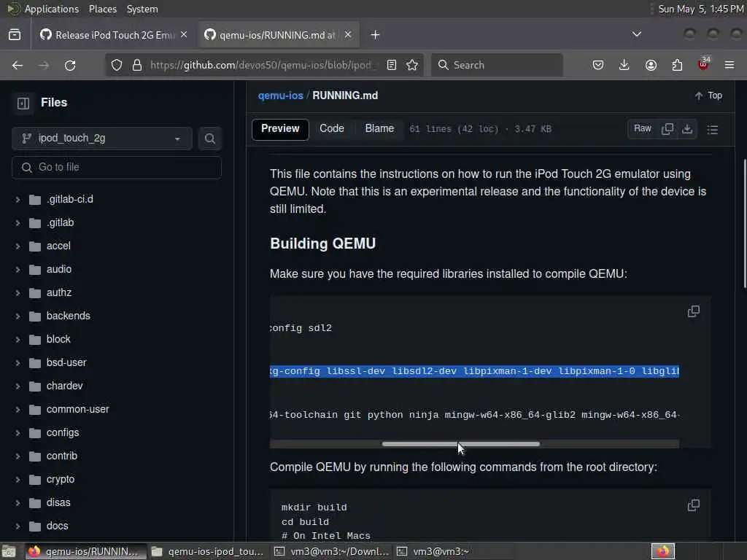Download raw file icon
This screenshot has width=747, height=560.
point(687,129)
